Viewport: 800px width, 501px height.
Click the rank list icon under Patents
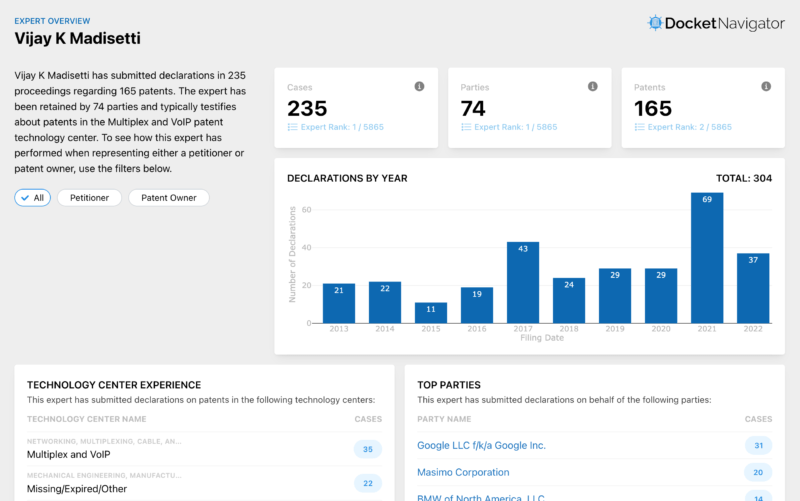click(x=640, y=128)
